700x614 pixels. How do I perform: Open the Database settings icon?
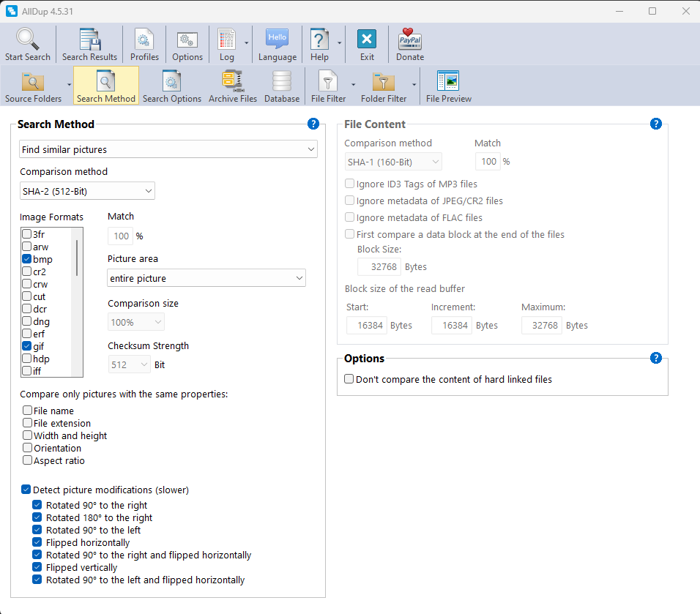coord(282,81)
